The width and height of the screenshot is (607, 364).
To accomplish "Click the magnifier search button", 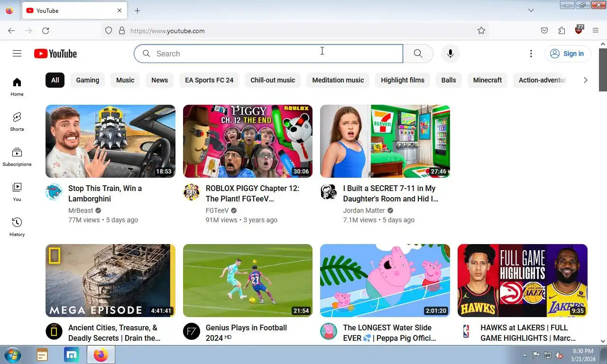I will [418, 54].
